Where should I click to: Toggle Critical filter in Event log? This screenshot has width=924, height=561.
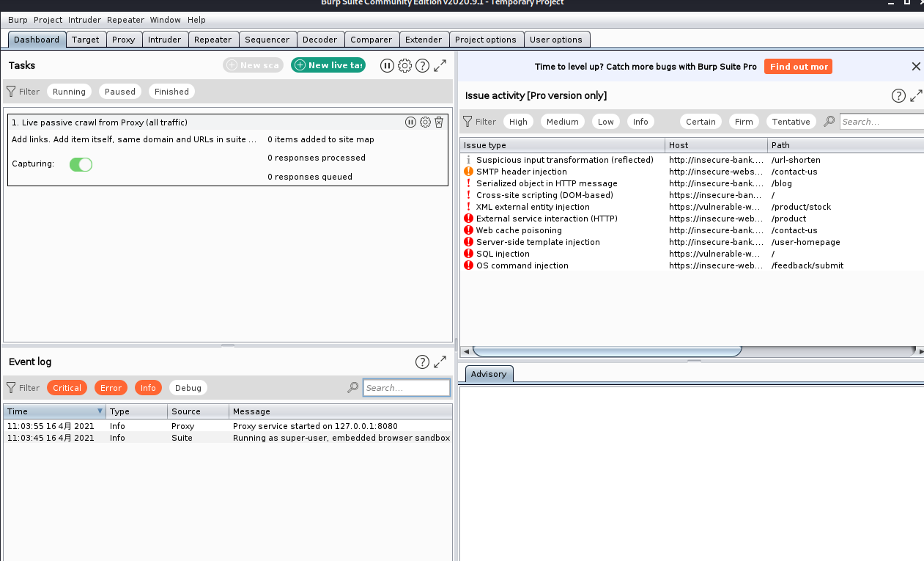pos(67,388)
